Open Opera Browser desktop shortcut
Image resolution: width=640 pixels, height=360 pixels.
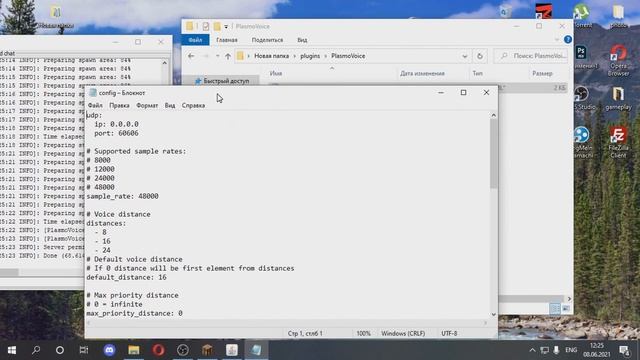(618, 60)
